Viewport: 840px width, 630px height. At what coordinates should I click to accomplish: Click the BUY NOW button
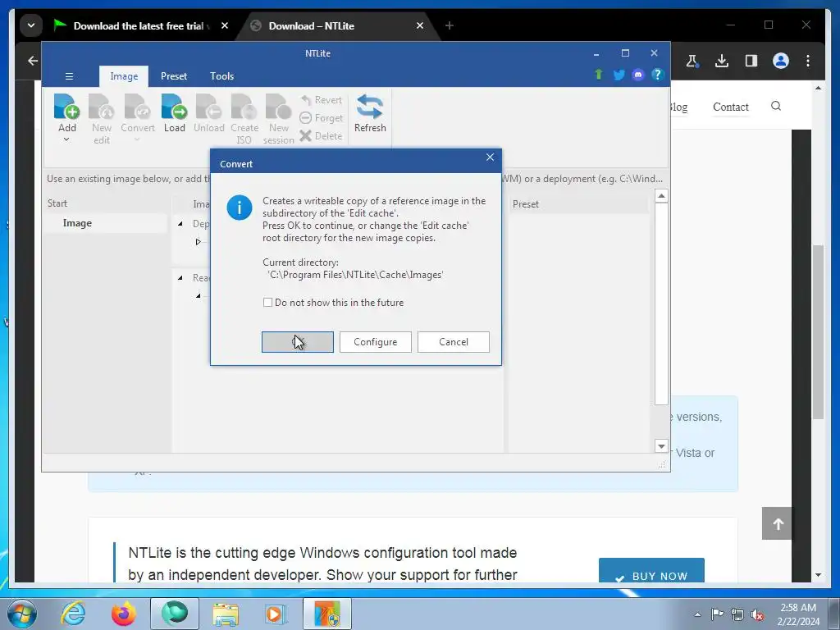click(x=651, y=571)
